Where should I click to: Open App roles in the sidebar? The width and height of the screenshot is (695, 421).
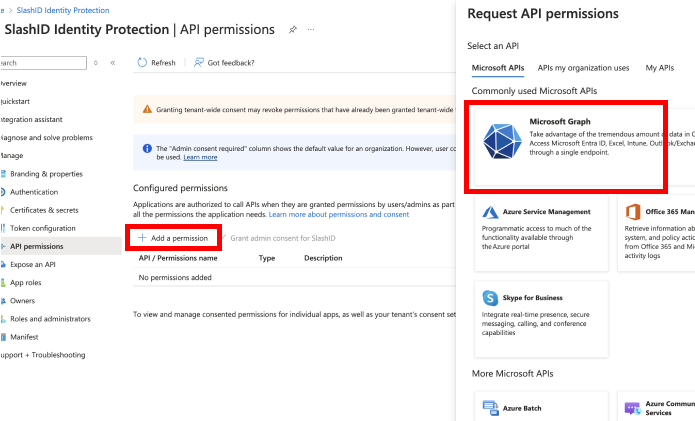click(x=25, y=283)
